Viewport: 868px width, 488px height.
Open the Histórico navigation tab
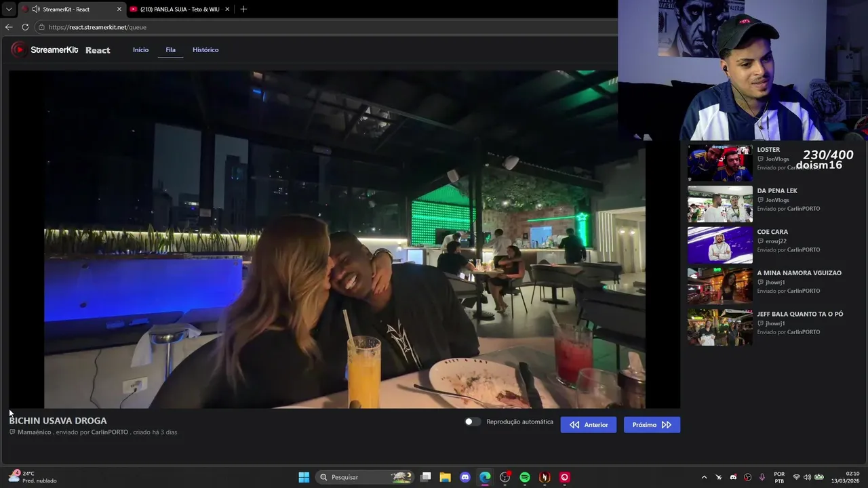pyautogui.click(x=205, y=49)
